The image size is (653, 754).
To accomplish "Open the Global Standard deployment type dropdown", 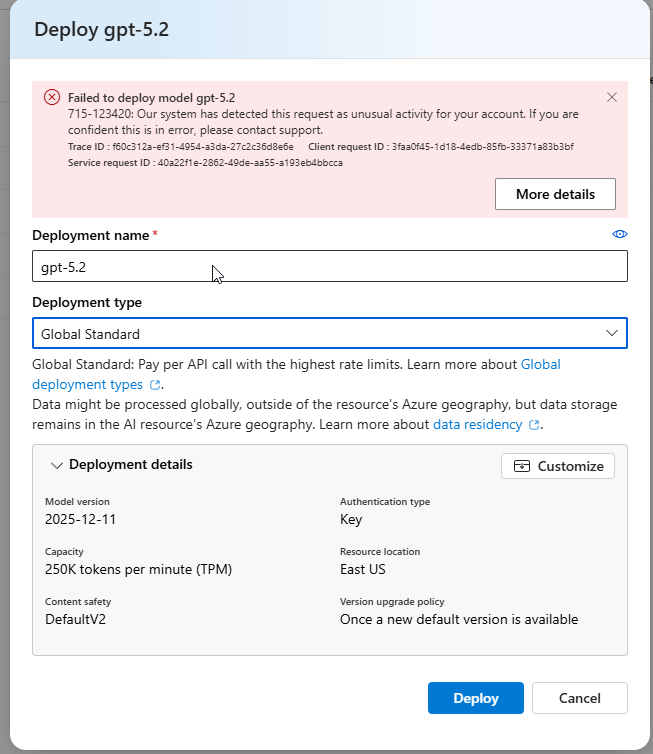I will (330, 333).
